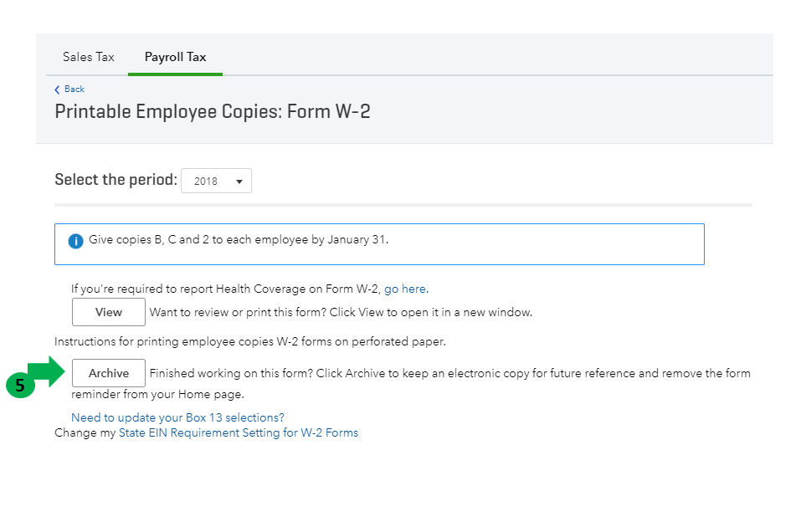Open State EIN Requirement Setting link
The image size is (801, 532).
pos(239,433)
